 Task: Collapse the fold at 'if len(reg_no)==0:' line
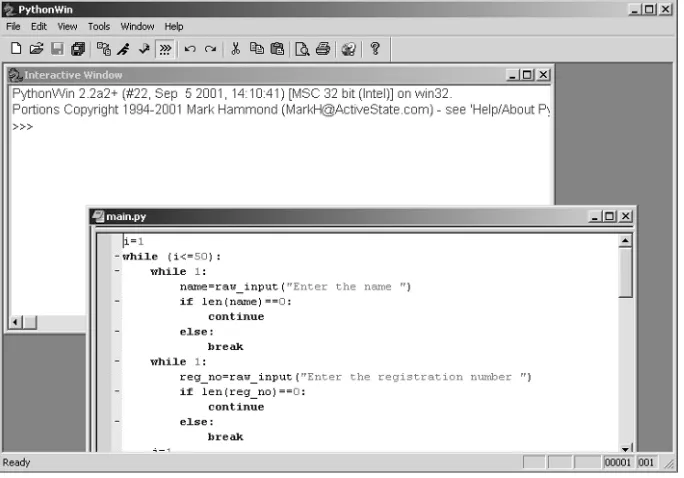[x=117, y=391]
